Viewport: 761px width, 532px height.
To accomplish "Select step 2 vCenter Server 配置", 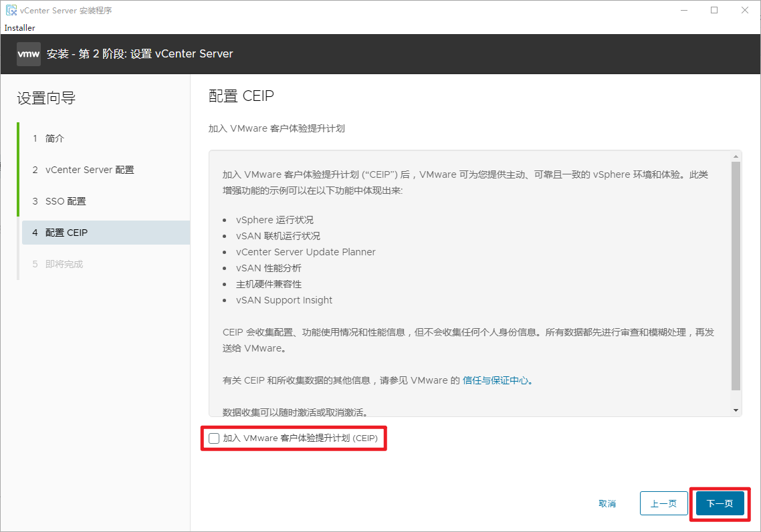I will tap(90, 170).
